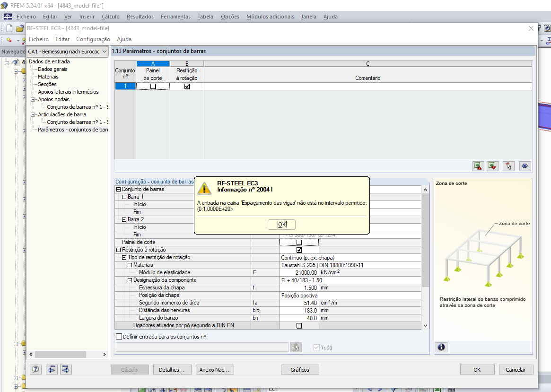Collapse Articulações de barra in navigator tree
This screenshot has height=392, width=551.
pos(33,114)
